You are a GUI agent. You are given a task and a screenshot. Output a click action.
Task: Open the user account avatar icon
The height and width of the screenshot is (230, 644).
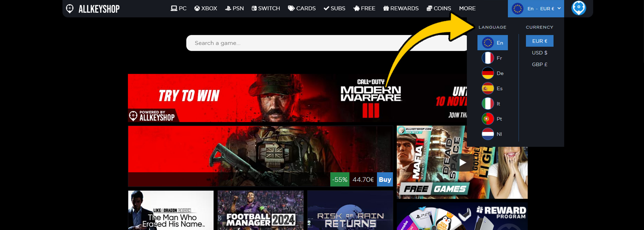coord(578,8)
